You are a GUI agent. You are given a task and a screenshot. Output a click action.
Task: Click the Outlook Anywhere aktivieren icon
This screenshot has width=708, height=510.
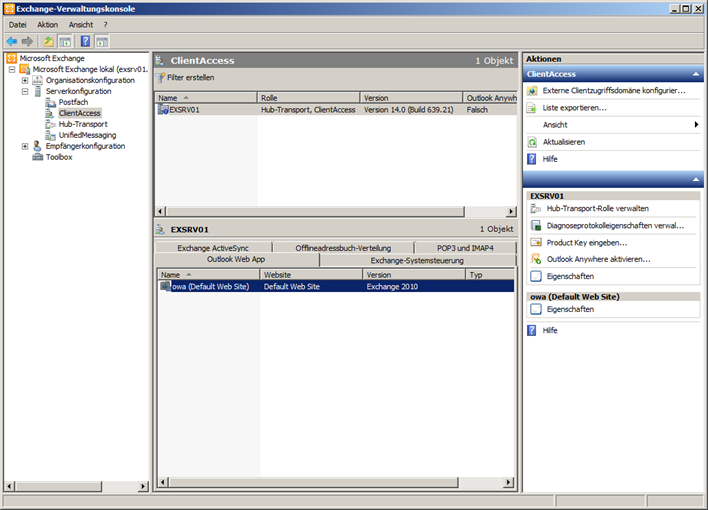[x=536, y=259]
